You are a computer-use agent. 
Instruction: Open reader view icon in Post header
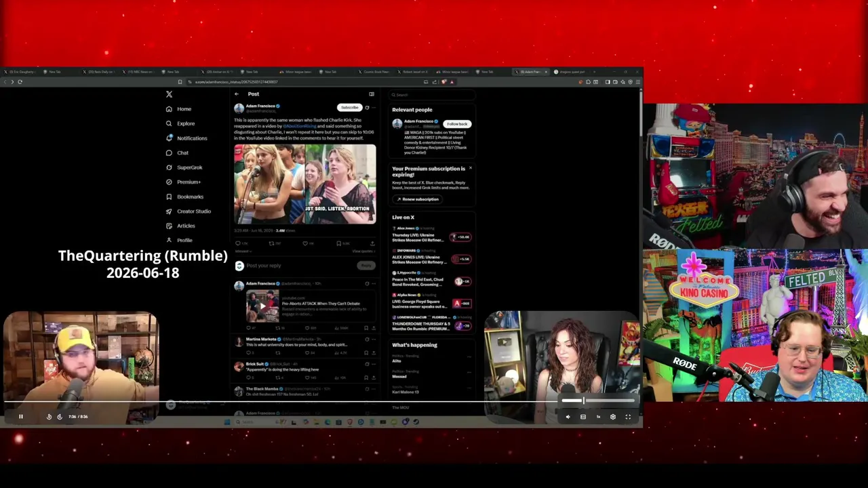pos(372,94)
